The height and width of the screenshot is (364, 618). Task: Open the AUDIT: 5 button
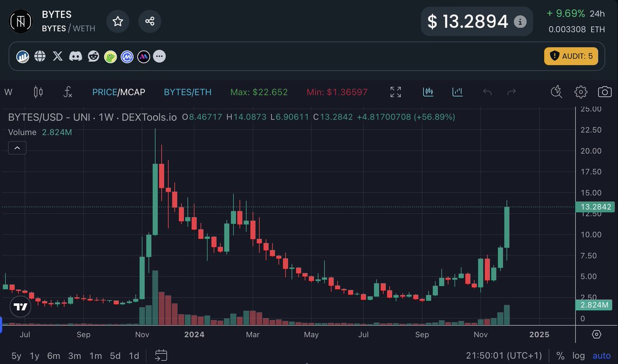pyautogui.click(x=571, y=57)
